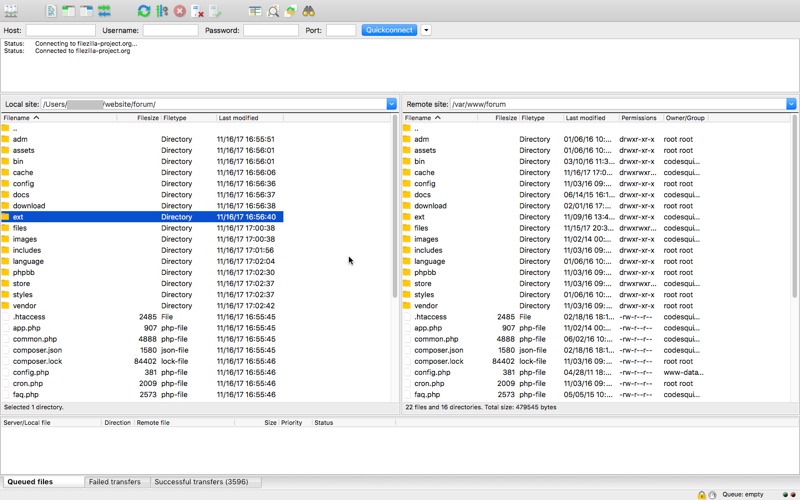The image size is (800, 500).
Task: Cancel current operation red icon
Action: click(180, 11)
